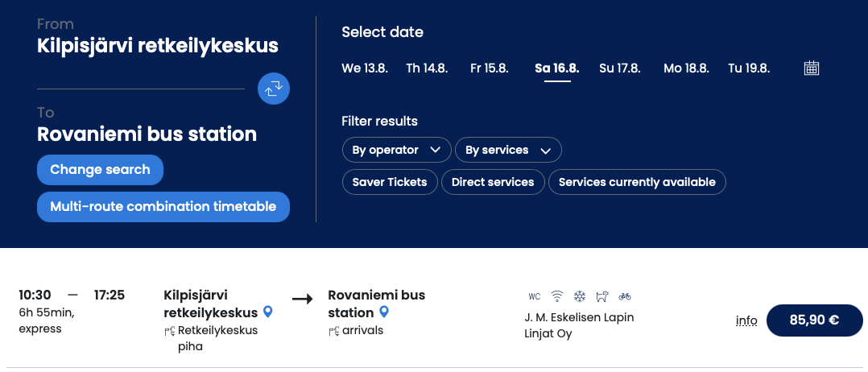The height and width of the screenshot is (372, 868).
Task: Click the WC amenity icon
Action: coord(535,296)
